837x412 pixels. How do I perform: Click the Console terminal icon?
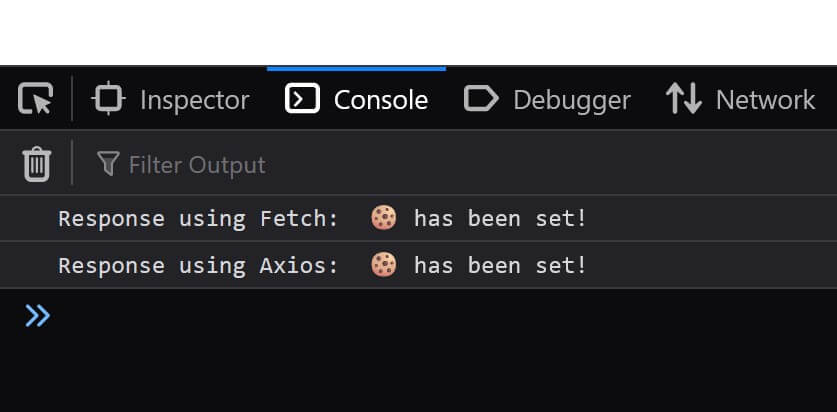(302, 99)
